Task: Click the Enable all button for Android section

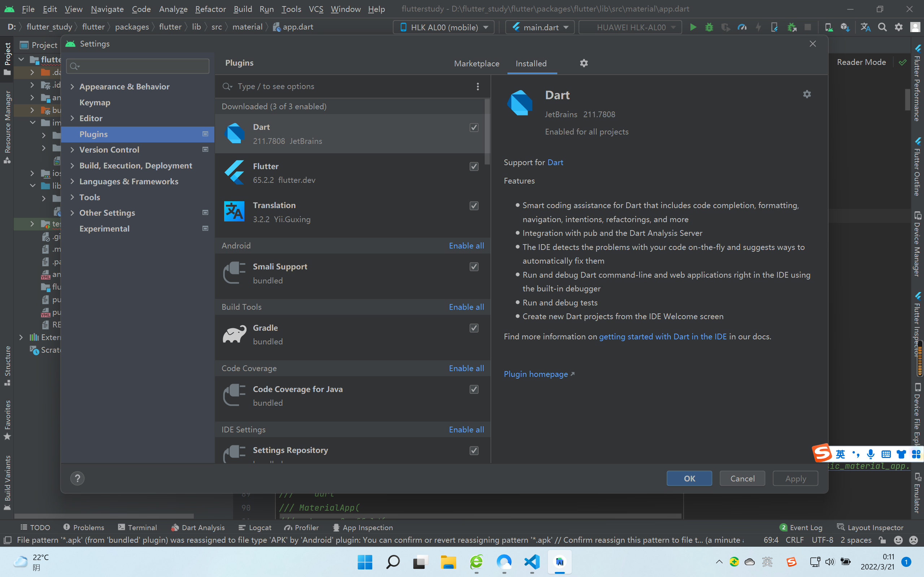Action: coord(466,245)
